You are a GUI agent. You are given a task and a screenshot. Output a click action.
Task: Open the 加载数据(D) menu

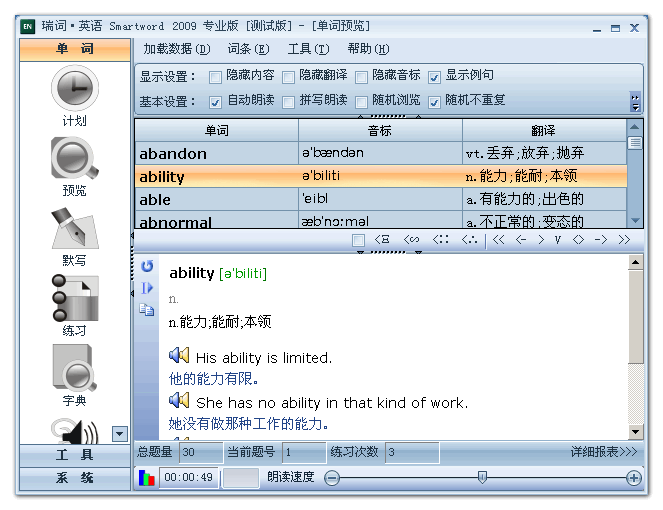pos(176,49)
